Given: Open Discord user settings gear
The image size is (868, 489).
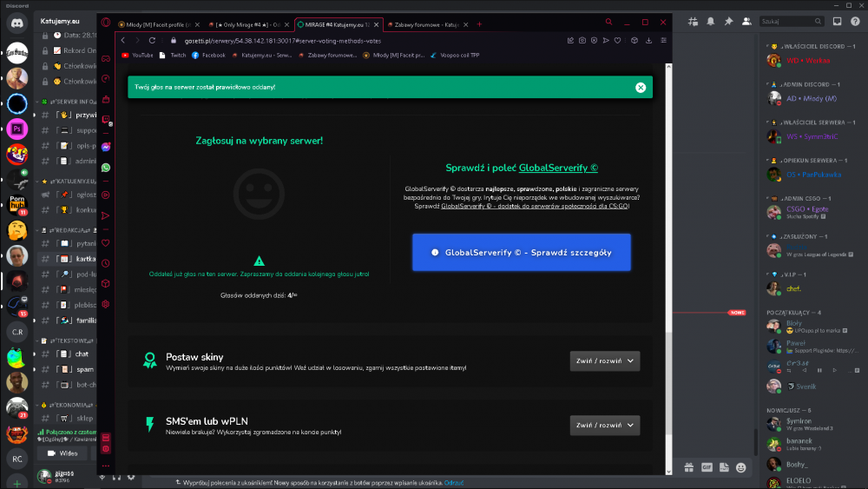Looking at the screenshot, I should tap(131, 476).
